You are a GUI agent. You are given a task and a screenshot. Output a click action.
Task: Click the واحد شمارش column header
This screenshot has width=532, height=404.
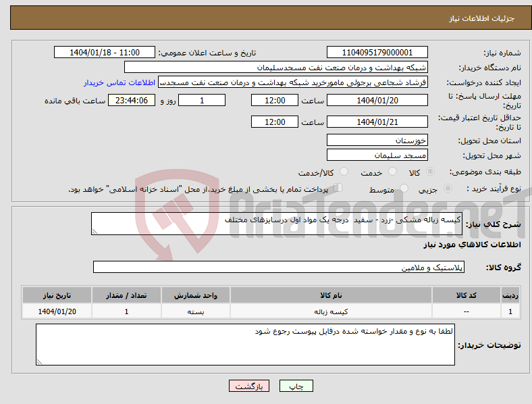(x=196, y=295)
